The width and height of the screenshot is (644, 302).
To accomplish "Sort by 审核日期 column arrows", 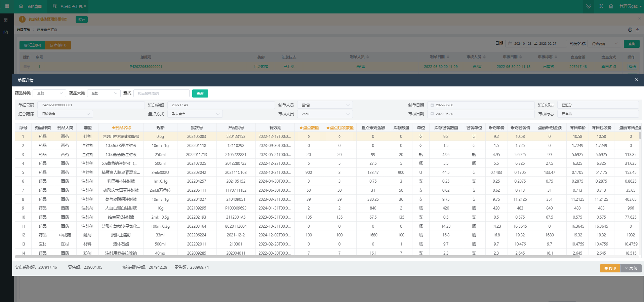I will tap(521, 57).
